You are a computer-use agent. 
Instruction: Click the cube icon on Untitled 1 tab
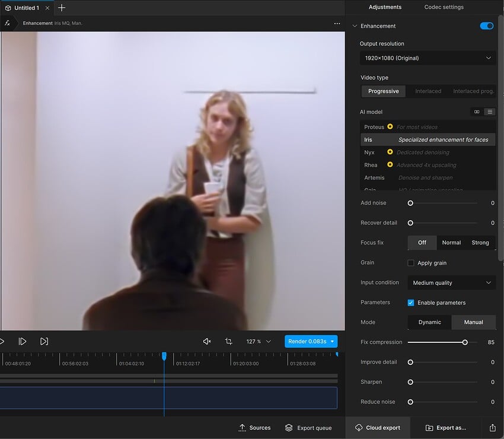tap(8, 8)
